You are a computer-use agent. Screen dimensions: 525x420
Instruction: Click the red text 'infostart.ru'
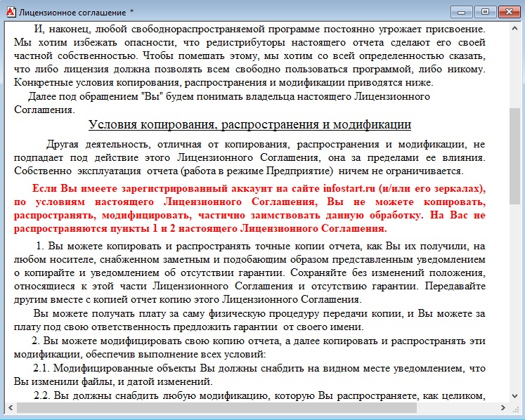pyautogui.click(x=349, y=188)
